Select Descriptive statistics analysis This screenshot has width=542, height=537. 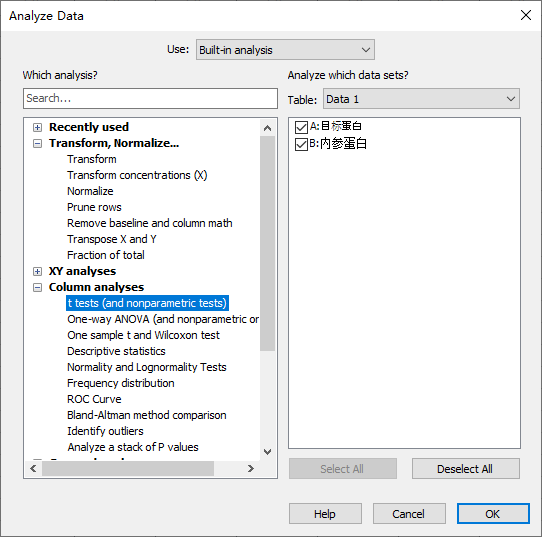click(x=116, y=351)
